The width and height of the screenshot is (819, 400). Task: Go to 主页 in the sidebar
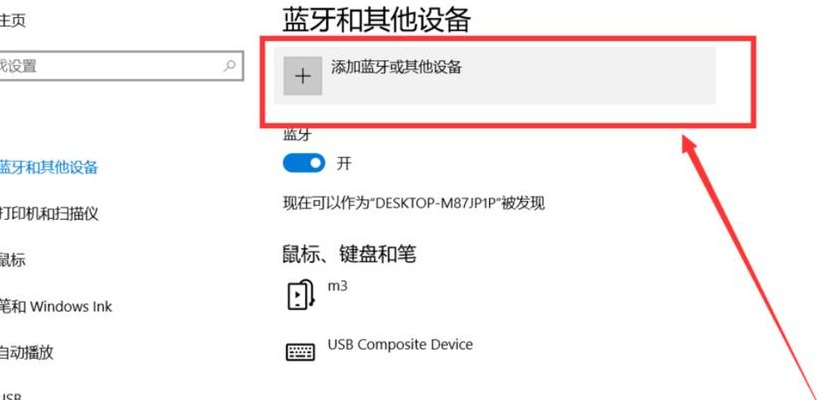13,21
